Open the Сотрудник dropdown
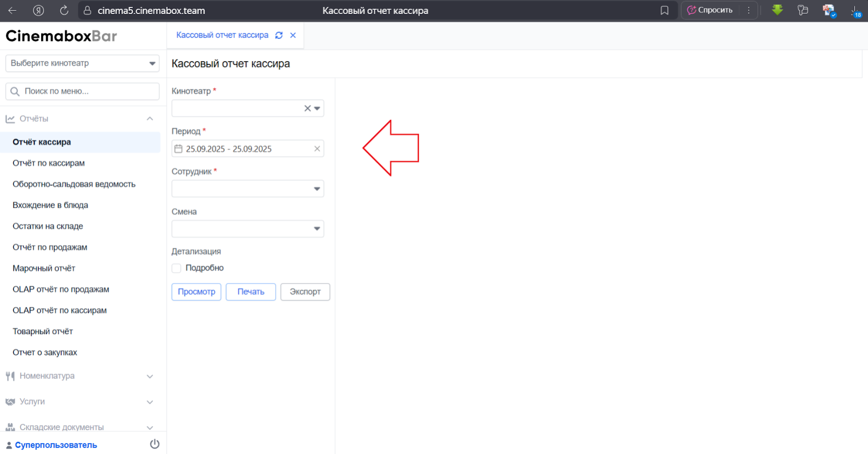This screenshot has height=454, width=868. [x=248, y=189]
